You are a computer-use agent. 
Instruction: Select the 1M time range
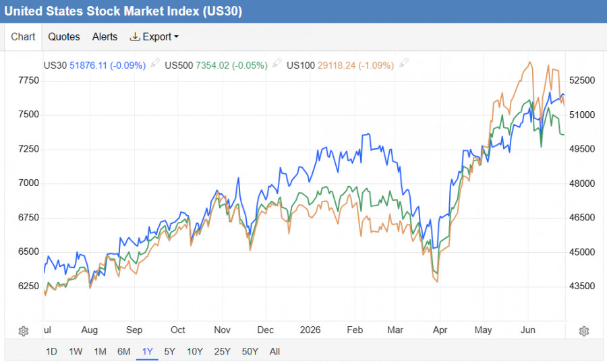click(x=100, y=351)
